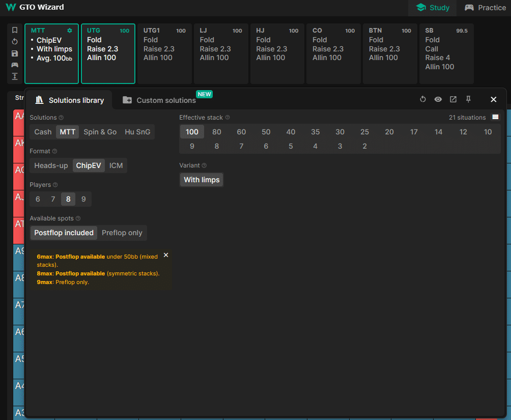Choose the With limps variant
The height and width of the screenshot is (420, 511).
(201, 180)
